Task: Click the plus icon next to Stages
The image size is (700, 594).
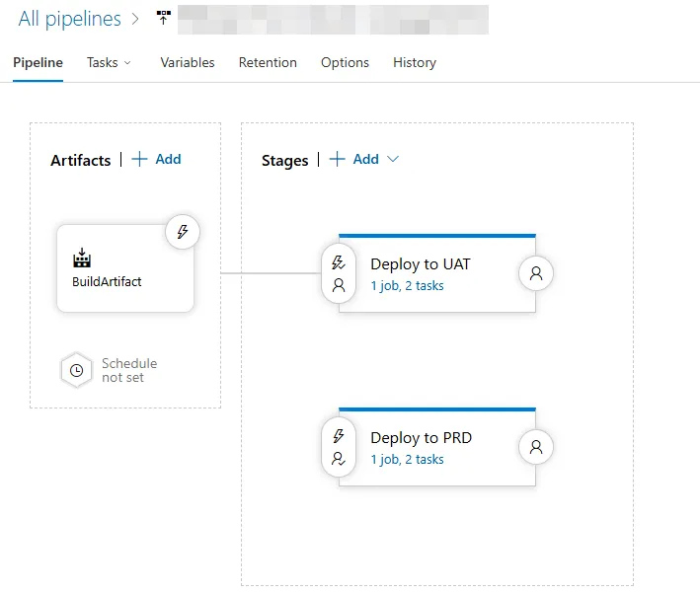Action: [x=338, y=159]
